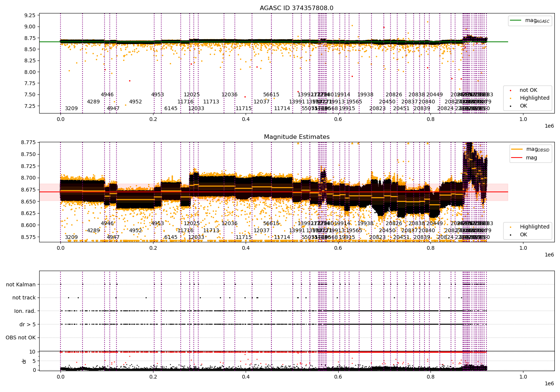Click the 'OBS not OK' axis label
560x392 pixels.
click(x=21, y=338)
